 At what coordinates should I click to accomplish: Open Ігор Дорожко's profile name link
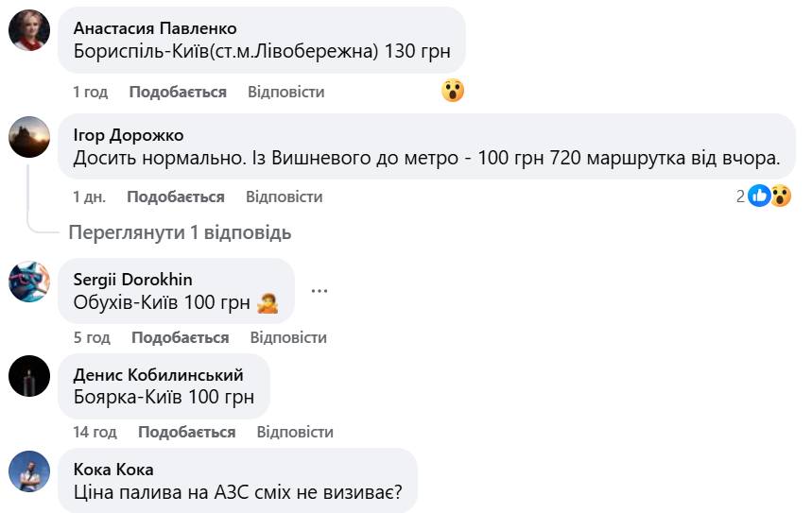point(129,135)
